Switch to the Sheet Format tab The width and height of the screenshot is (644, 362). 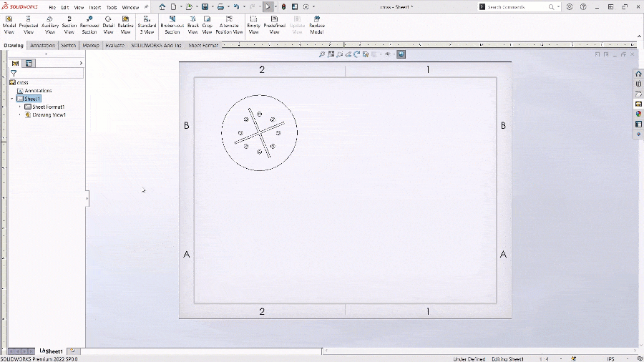click(x=203, y=46)
